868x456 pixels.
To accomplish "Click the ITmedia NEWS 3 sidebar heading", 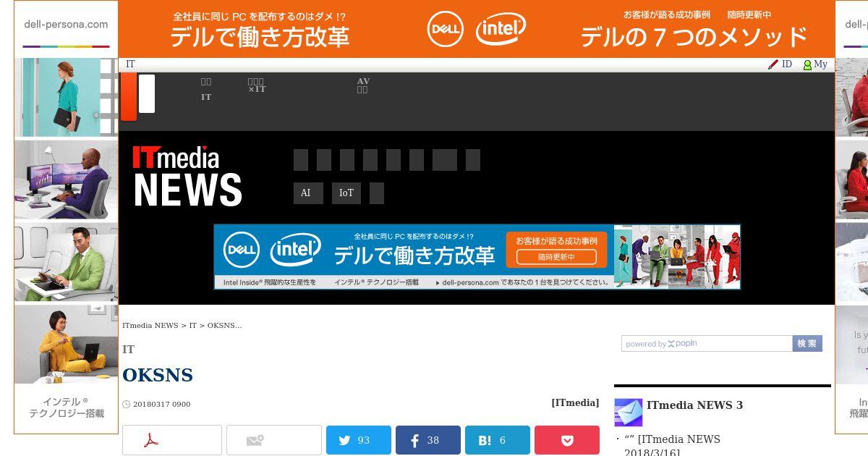I will tap(694, 405).
